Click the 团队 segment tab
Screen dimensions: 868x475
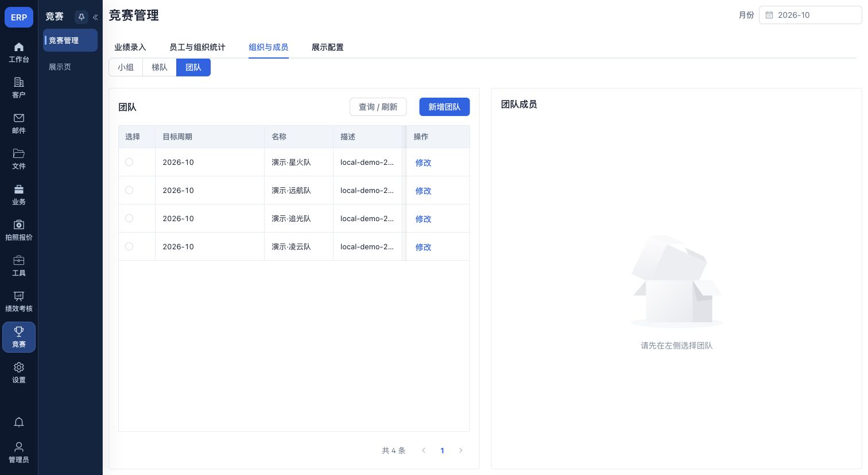coord(193,67)
